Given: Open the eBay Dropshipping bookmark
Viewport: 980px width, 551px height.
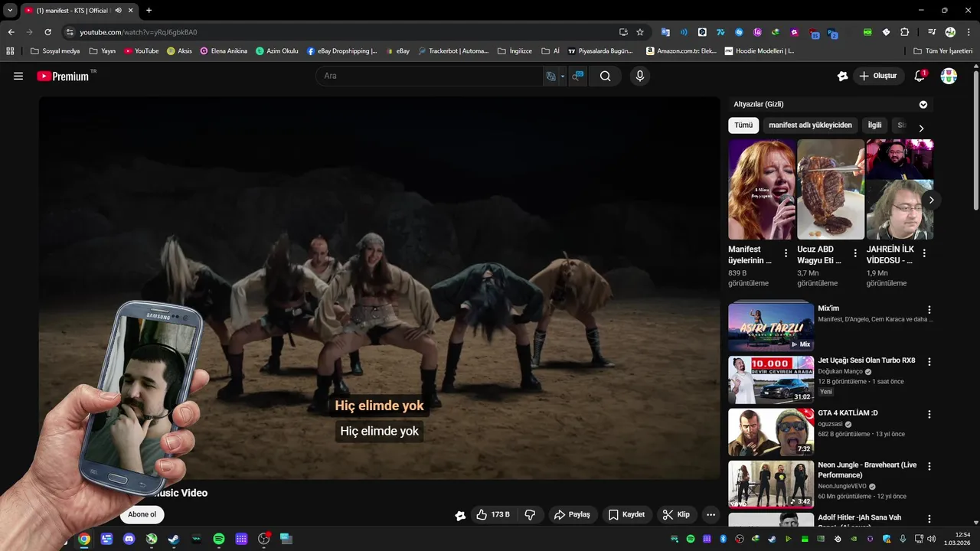Looking at the screenshot, I should [x=342, y=51].
